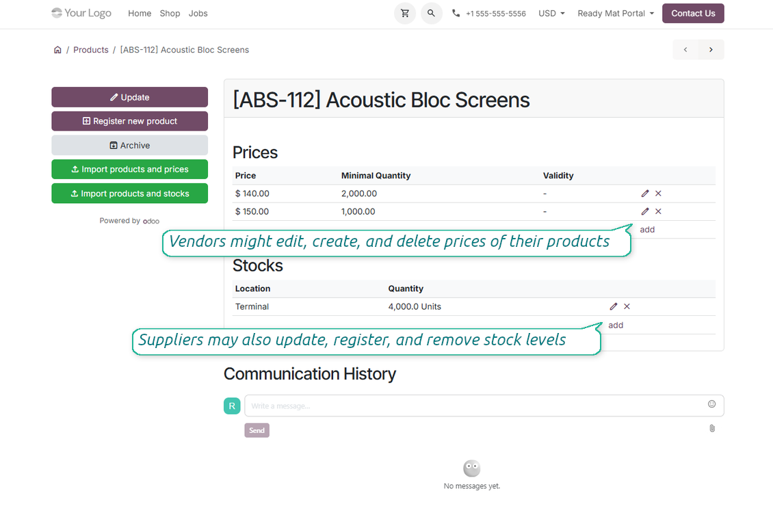Click the Communication History heading

(310, 374)
